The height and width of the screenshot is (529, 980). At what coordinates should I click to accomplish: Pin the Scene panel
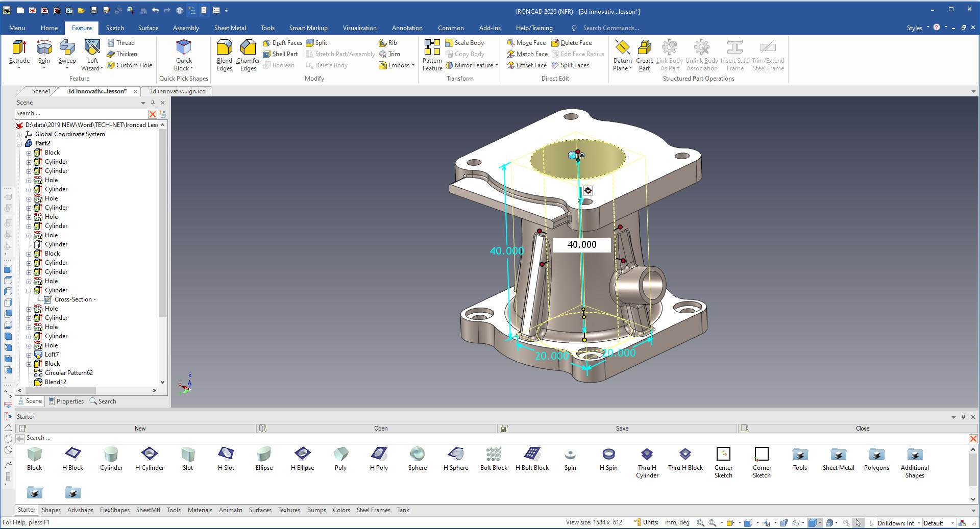153,103
